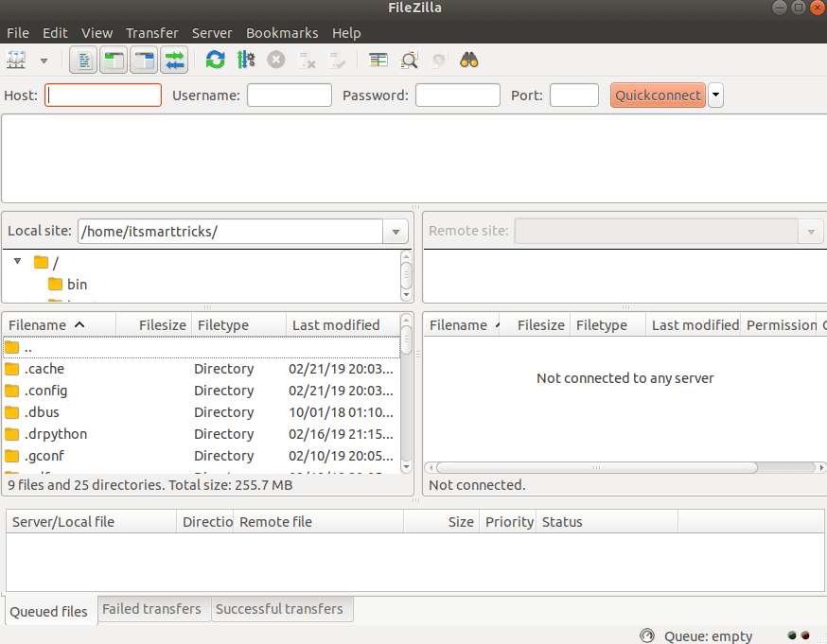Sort local list by Filesize column

click(x=153, y=325)
